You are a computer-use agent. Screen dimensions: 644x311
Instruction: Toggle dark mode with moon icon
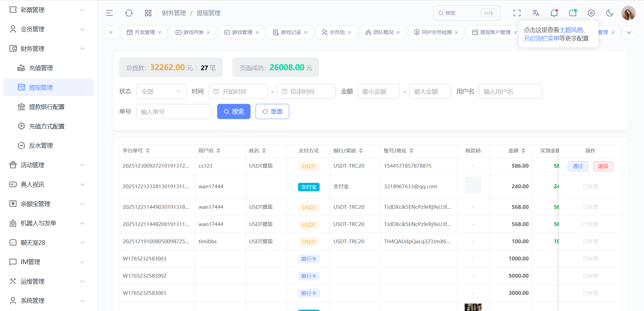(610, 13)
